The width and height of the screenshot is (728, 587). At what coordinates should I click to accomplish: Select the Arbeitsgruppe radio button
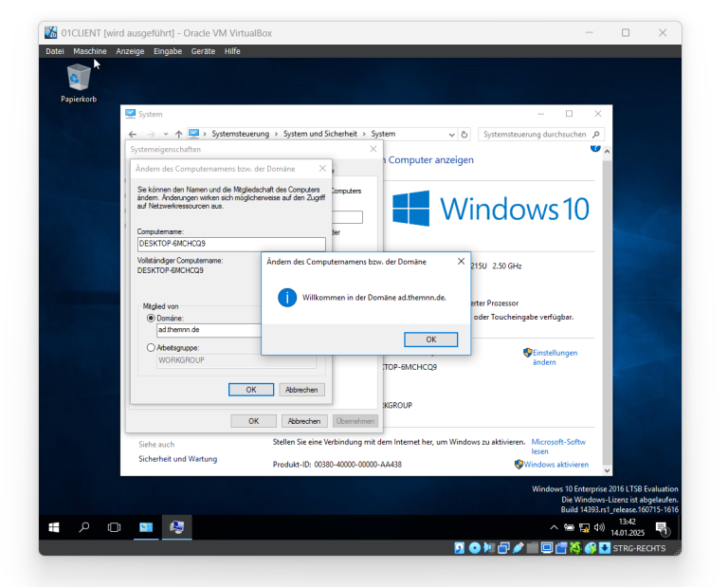pyautogui.click(x=151, y=347)
